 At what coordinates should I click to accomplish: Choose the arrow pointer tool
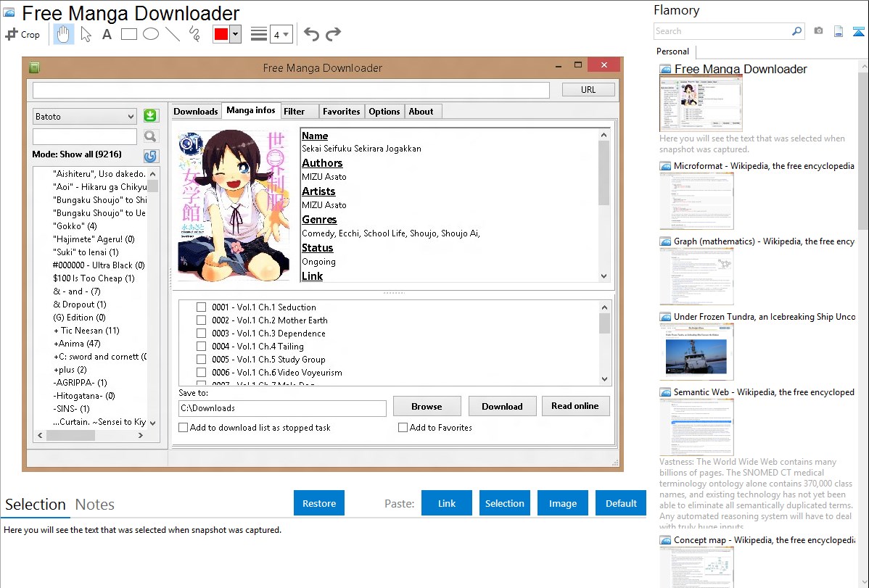(x=86, y=34)
